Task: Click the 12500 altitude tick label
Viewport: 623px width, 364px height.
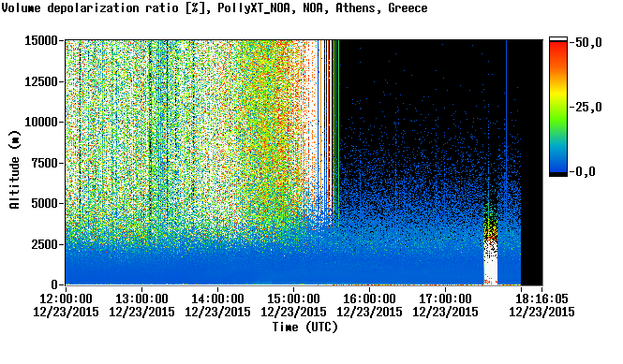Action: click(x=41, y=81)
